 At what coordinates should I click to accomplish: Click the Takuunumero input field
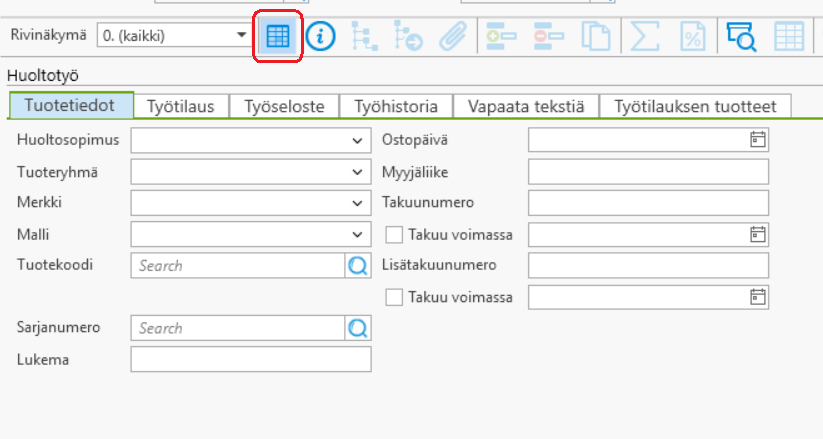click(x=648, y=203)
